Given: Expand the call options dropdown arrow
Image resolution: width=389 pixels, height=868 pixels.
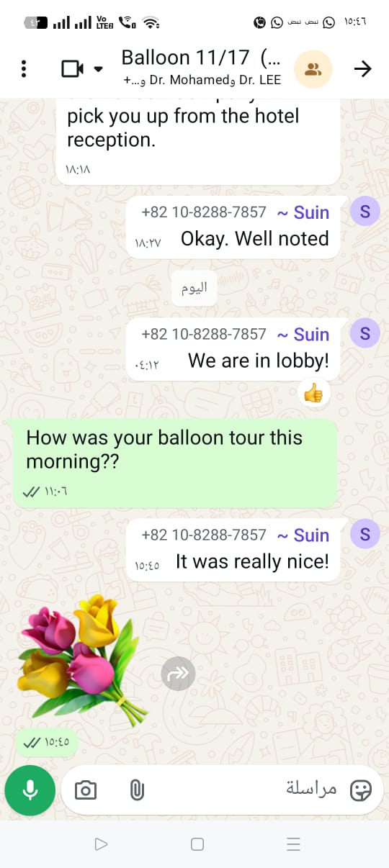Looking at the screenshot, I should click(99, 69).
